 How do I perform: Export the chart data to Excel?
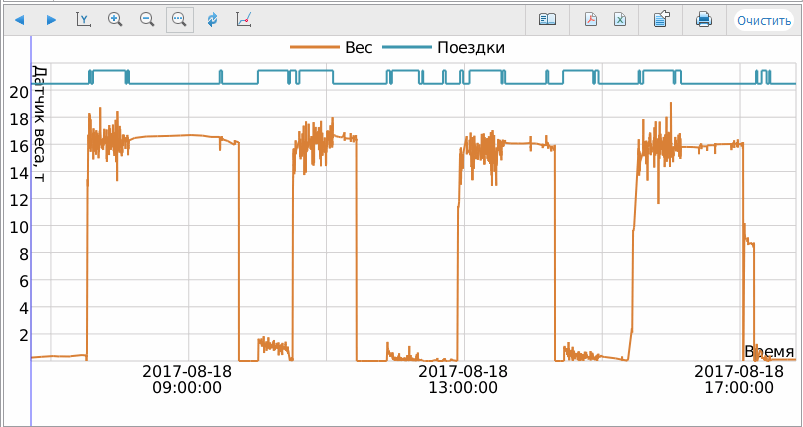[x=620, y=19]
